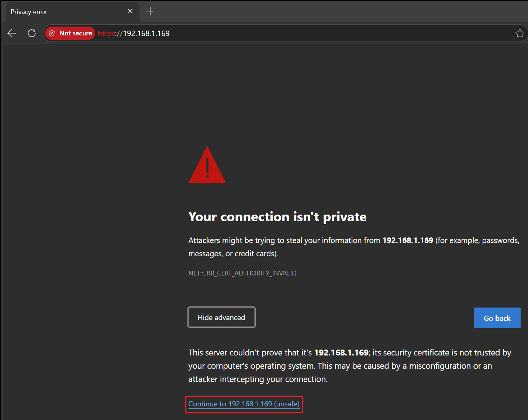Go back using the browser back arrow
Screen dimensions: 528x420
click(12, 33)
